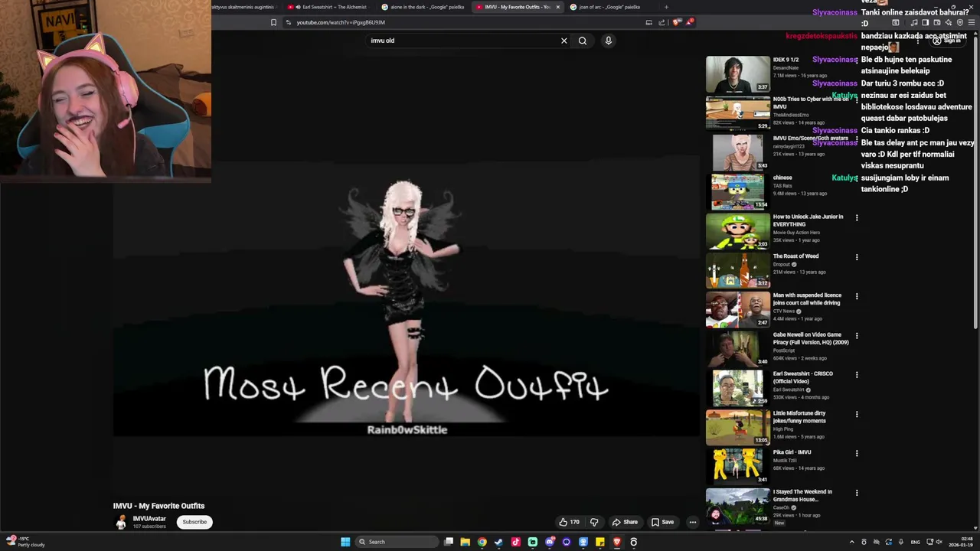The height and width of the screenshot is (551, 980).
Task: Open 'chinese' TAS Rats video thumbnail
Action: point(738,192)
